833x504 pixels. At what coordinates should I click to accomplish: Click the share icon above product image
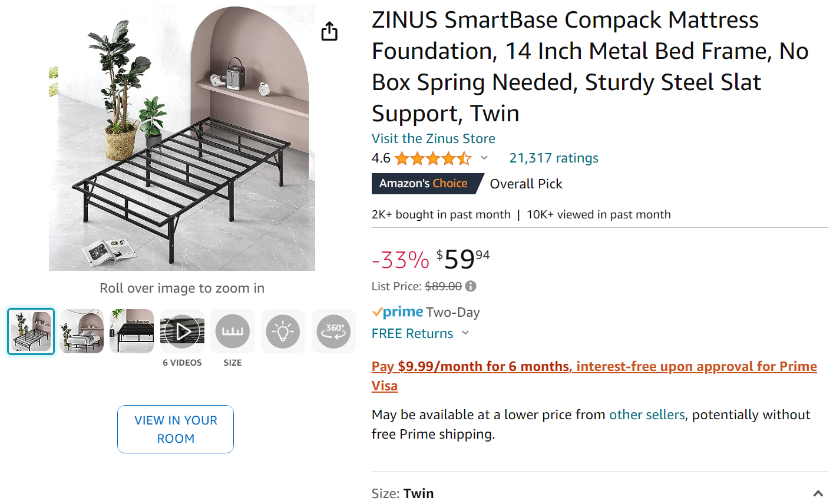329,31
